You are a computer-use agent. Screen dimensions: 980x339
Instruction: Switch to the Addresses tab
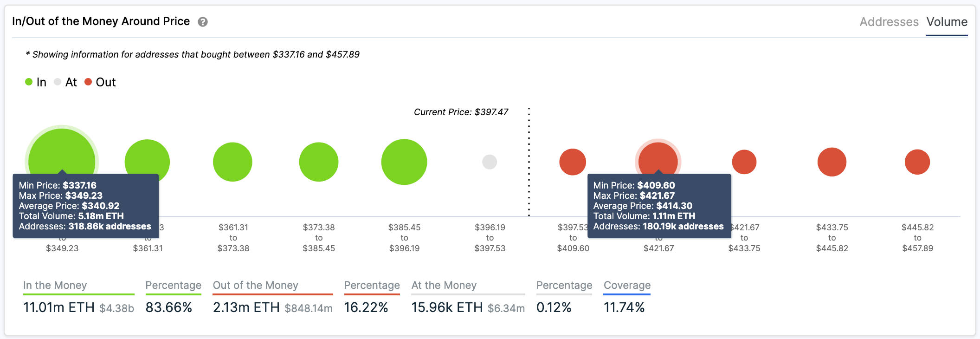[889, 22]
